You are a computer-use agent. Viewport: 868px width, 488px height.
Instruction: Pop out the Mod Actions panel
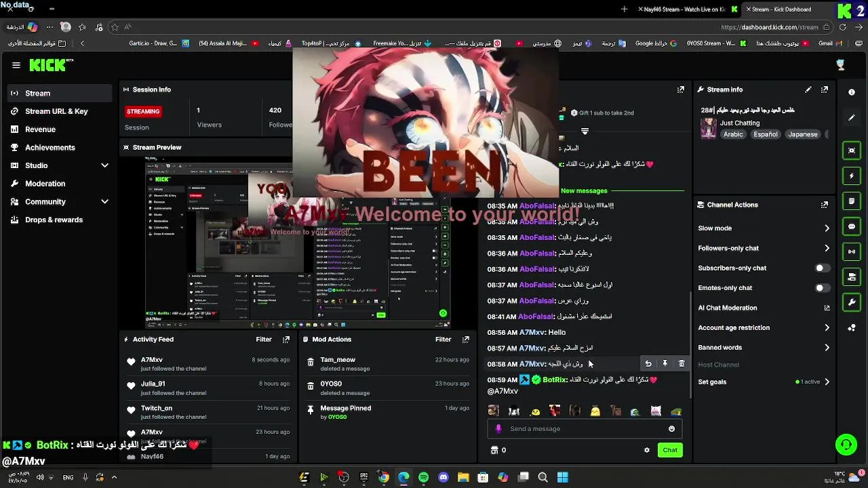point(466,340)
